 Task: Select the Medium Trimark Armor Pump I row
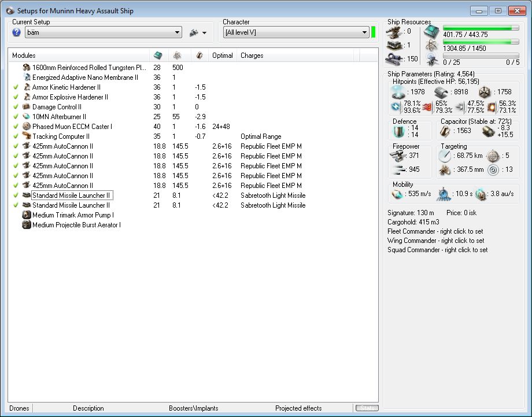(193, 215)
